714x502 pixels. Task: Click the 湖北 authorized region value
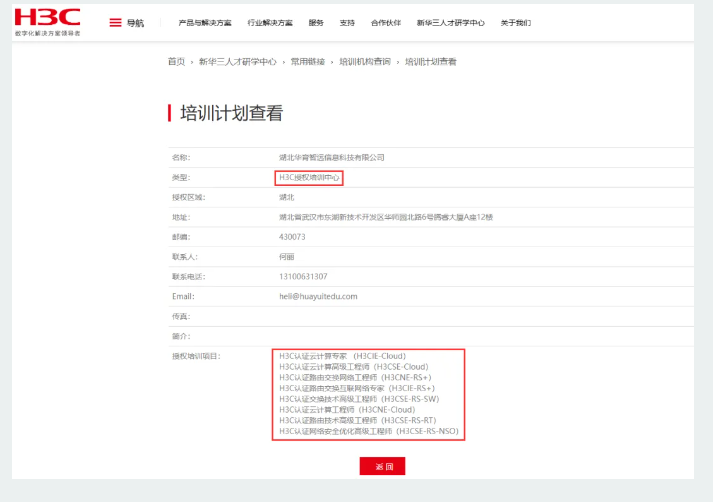pos(287,197)
